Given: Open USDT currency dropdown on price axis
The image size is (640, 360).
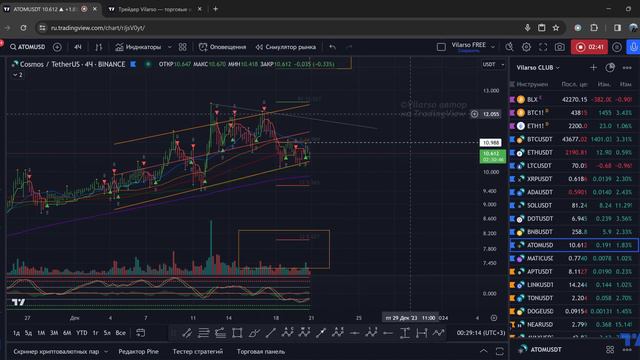Looking at the screenshot, I should pos(493,64).
